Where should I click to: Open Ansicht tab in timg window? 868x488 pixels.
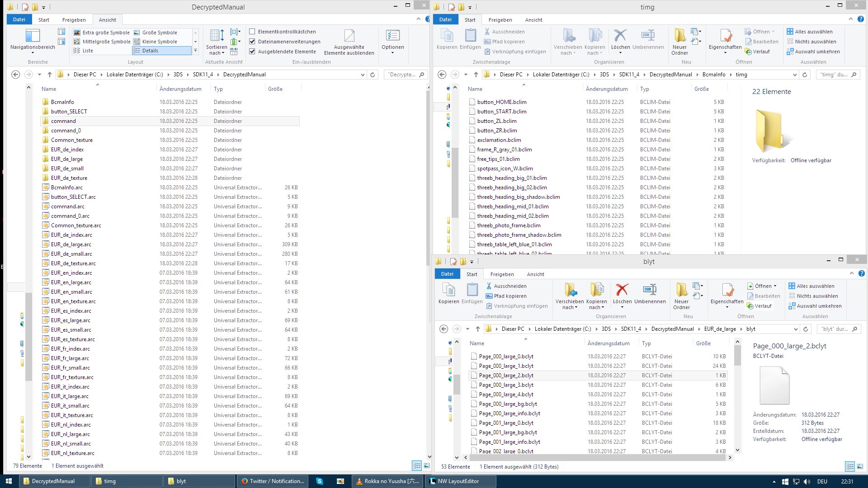(x=533, y=20)
